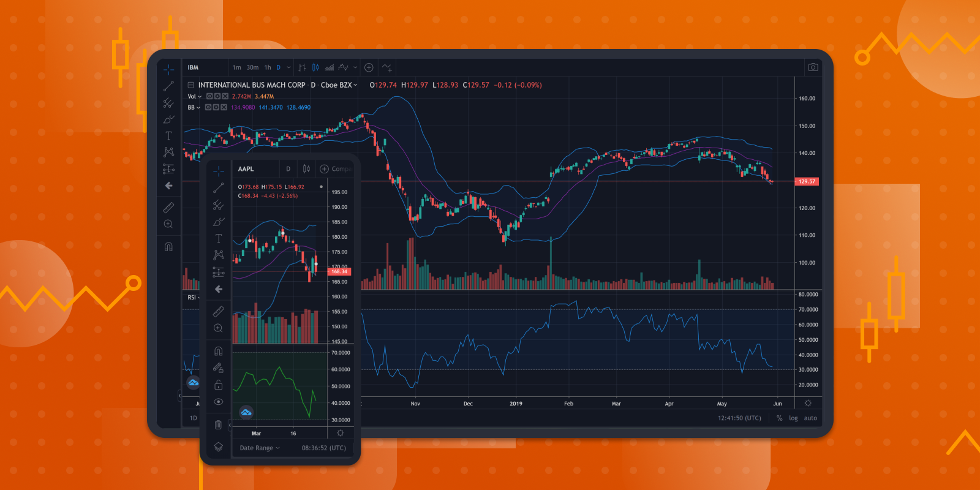The width and height of the screenshot is (980, 490).
Task: Toggle percent scale in IBM chart
Action: coord(779,418)
